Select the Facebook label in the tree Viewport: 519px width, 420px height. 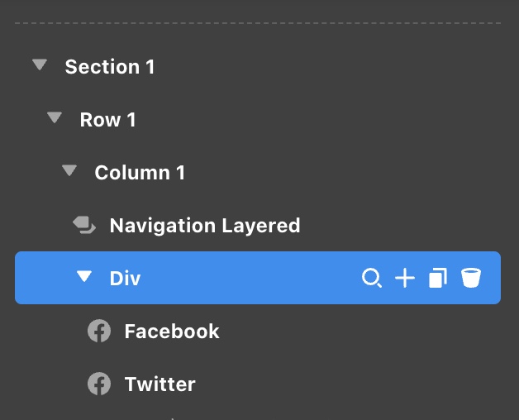(x=172, y=332)
